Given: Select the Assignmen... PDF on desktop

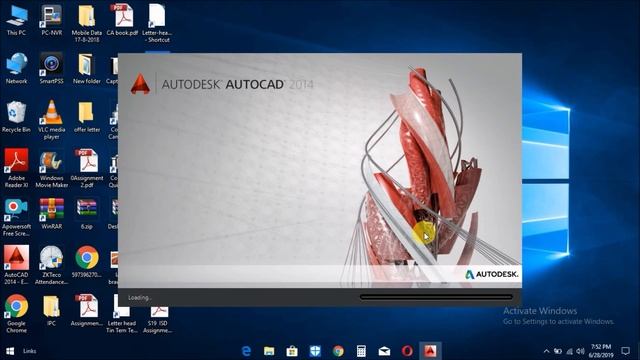Looking at the screenshot, I should tap(87, 310).
